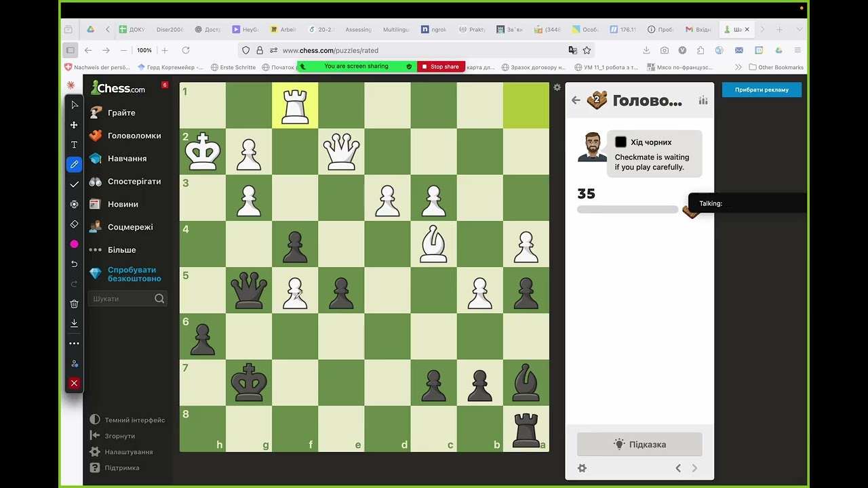Open notifications badge showing 6
Screen dimensions: 868x488
[x=165, y=85]
